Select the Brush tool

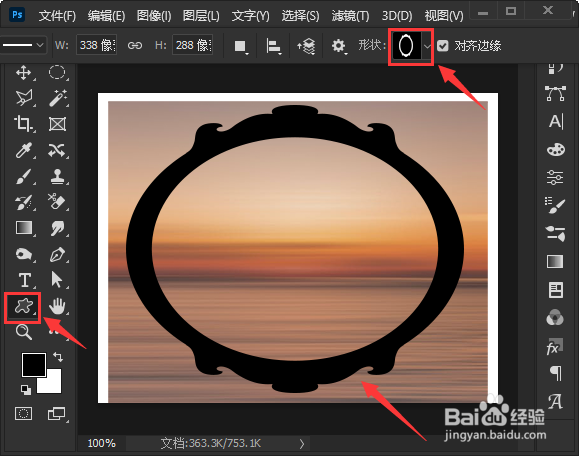coord(24,176)
